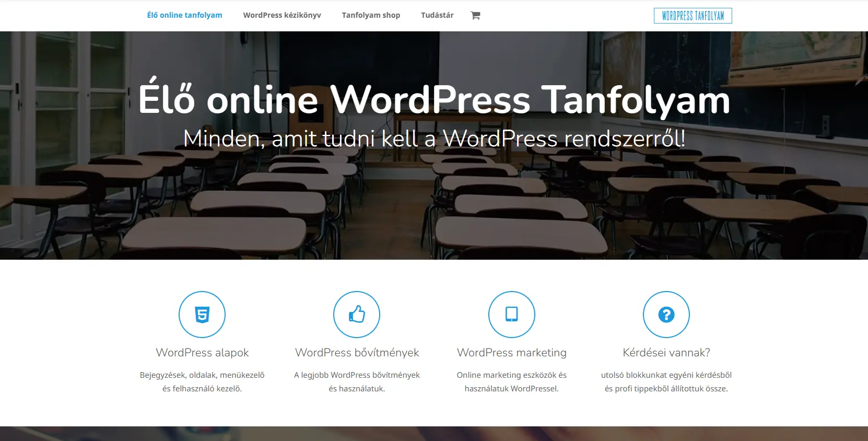Click the subtitle Minden, amit tudni kell

click(434, 138)
